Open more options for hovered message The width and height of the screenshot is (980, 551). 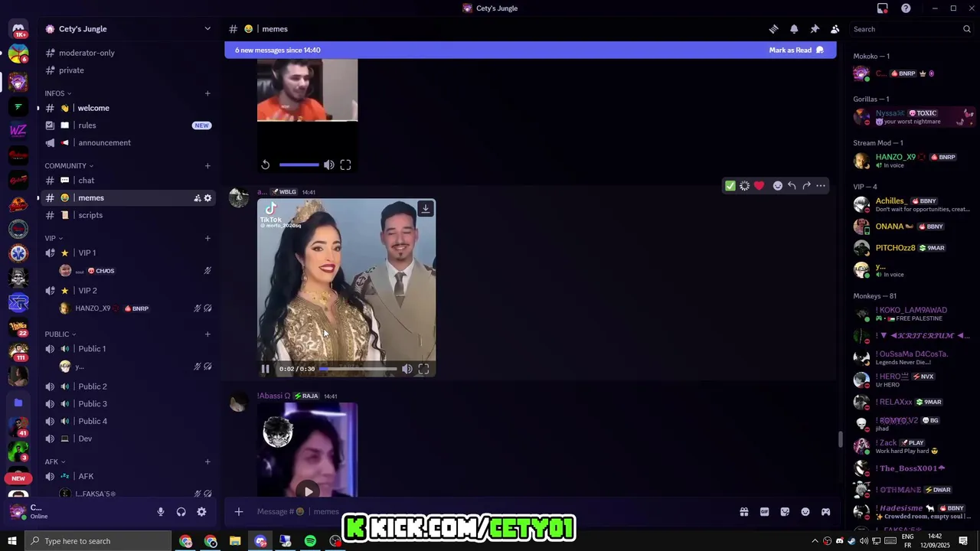(x=821, y=186)
